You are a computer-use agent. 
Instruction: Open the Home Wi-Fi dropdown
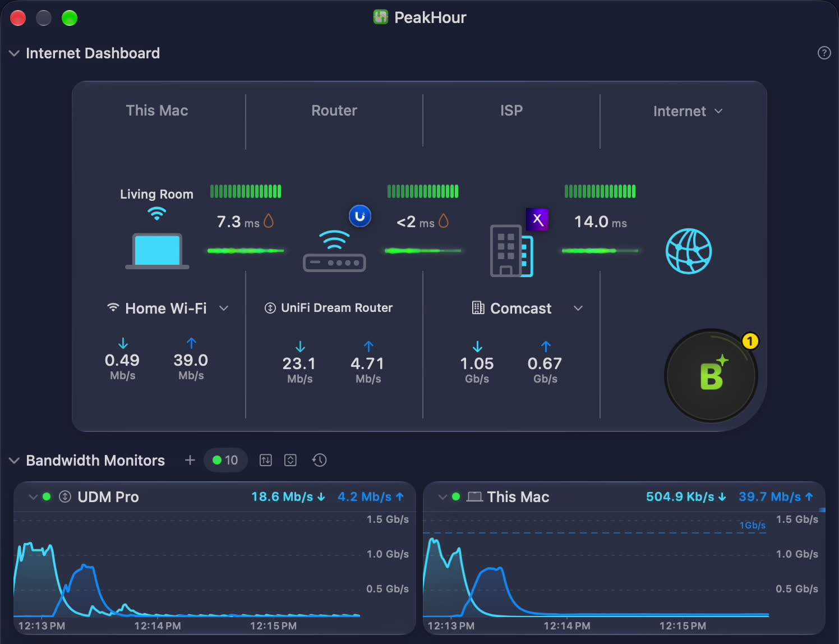click(224, 308)
